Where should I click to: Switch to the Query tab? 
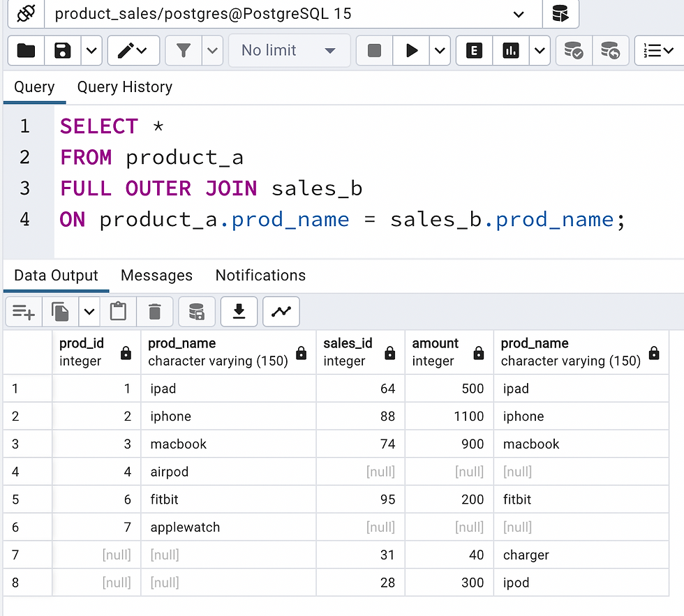(34, 87)
